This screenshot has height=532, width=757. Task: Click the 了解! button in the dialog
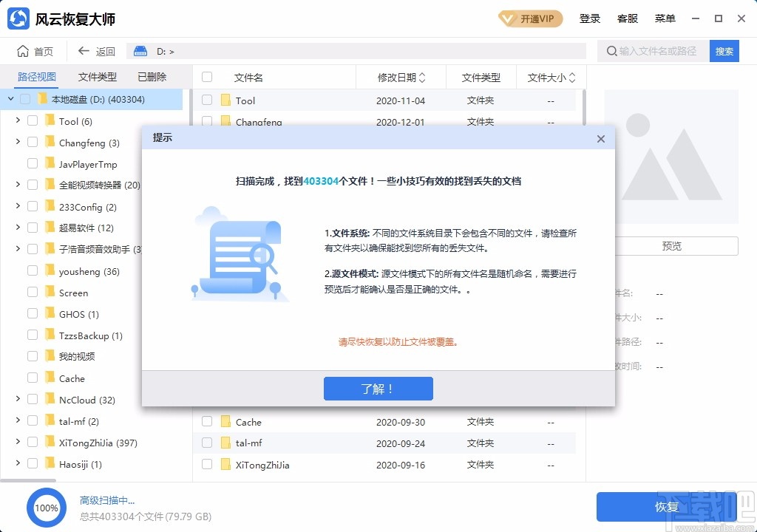coord(378,388)
